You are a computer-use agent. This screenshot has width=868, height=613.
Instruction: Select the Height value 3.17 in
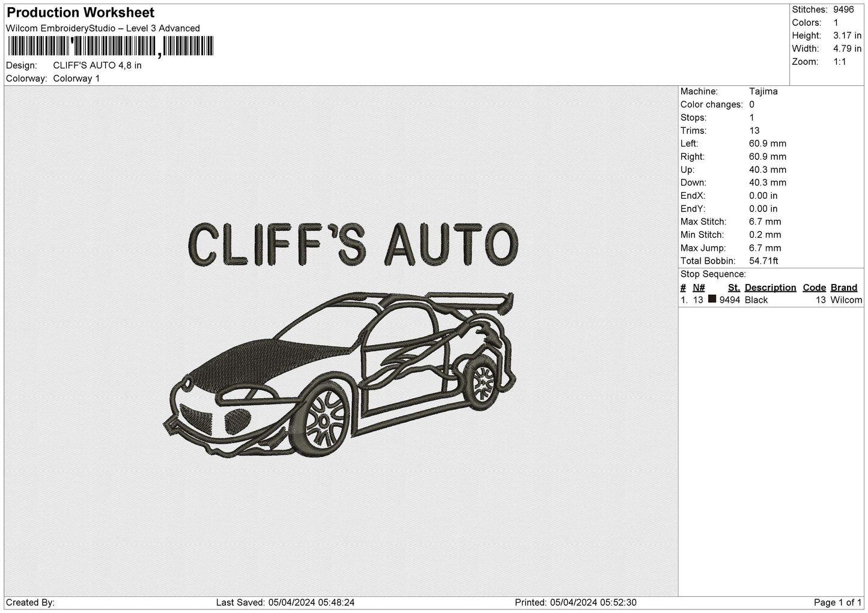click(847, 36)
